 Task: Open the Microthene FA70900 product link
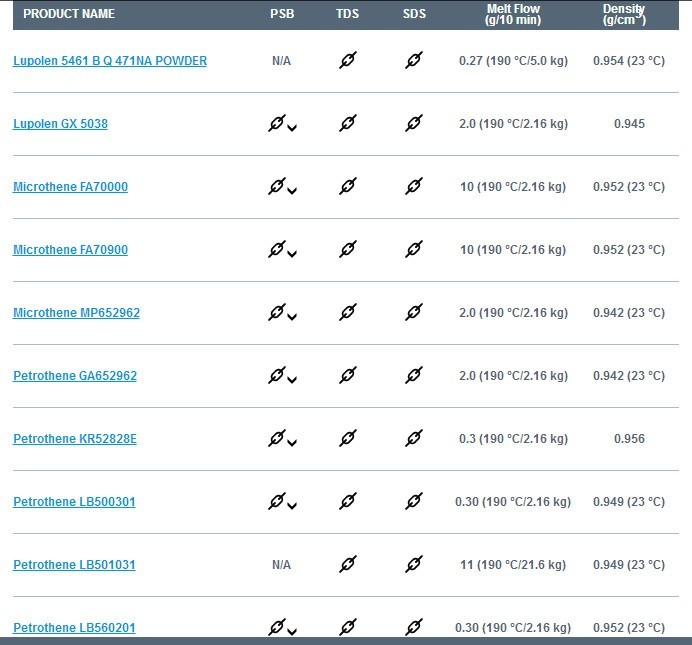[71, 250]
